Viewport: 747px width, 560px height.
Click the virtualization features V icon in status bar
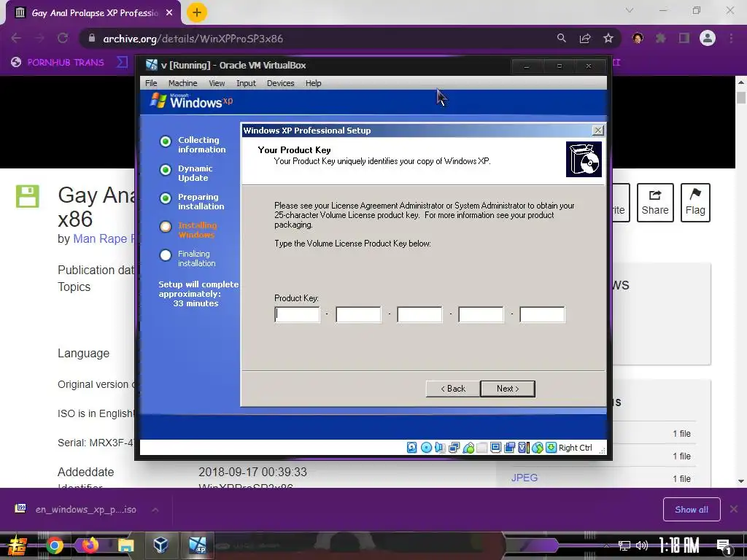point(523,448)
